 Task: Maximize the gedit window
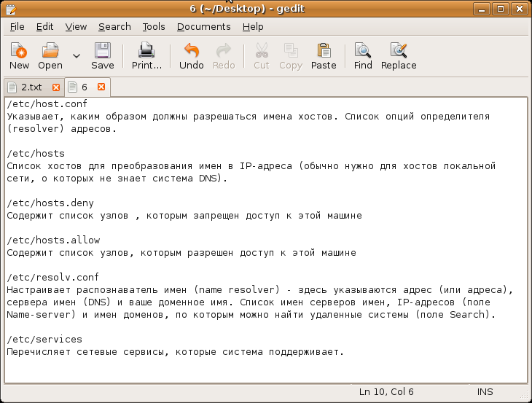coord(501,9)
